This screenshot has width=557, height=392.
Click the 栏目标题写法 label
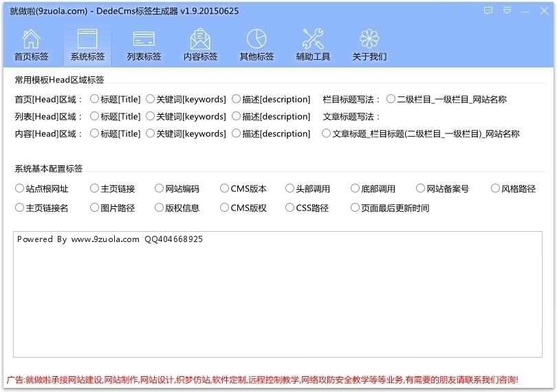click(351, 100)
